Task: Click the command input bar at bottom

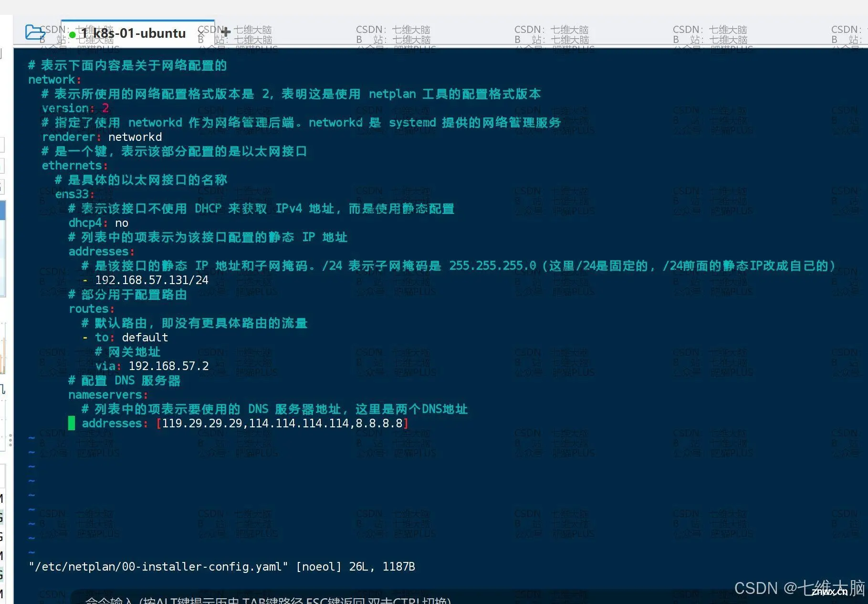Action: click(268, 599)
